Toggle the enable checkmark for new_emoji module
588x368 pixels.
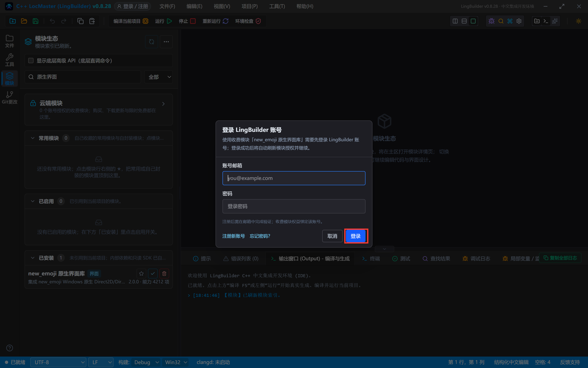pyautogui.click(x=153, y=274)
